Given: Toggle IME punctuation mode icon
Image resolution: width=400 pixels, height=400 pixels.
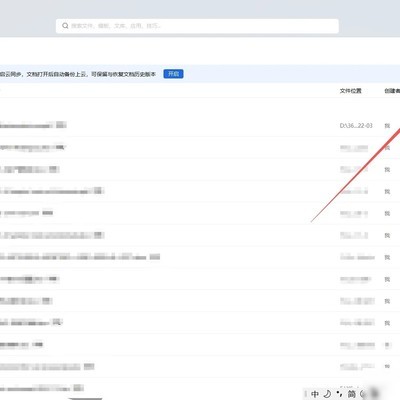Looking at the screenshot, I should point(339,394).
